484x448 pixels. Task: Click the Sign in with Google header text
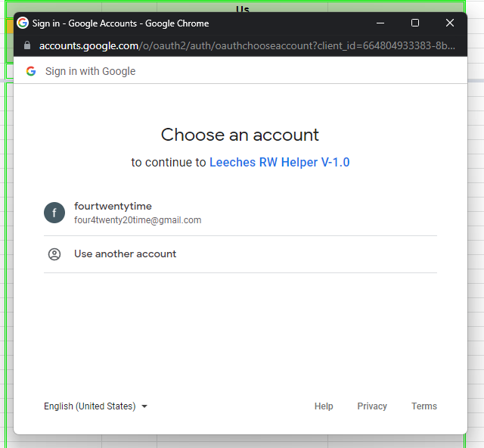tap(91, 71)
